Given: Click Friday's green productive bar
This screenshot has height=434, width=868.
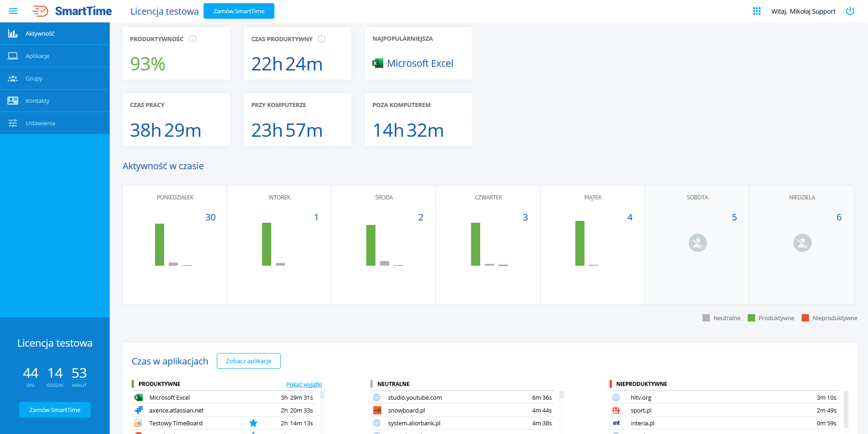Looking at the screenshot, I should (580, 243).
